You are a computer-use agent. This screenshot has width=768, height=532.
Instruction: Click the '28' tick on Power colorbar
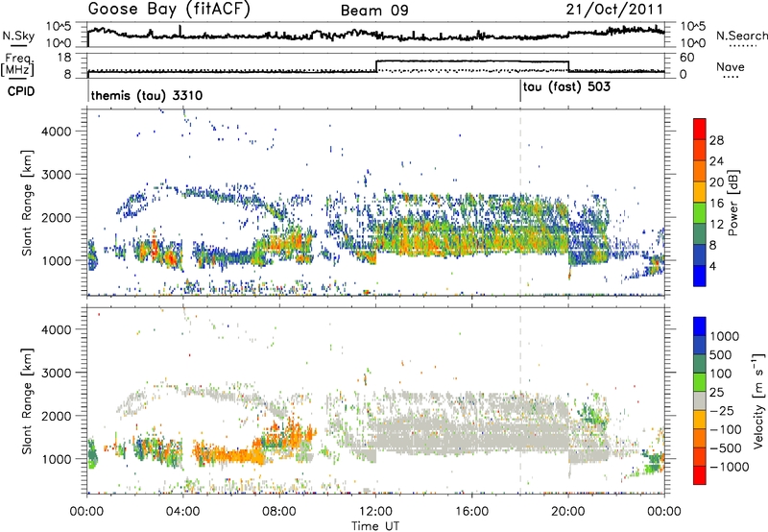716,140
